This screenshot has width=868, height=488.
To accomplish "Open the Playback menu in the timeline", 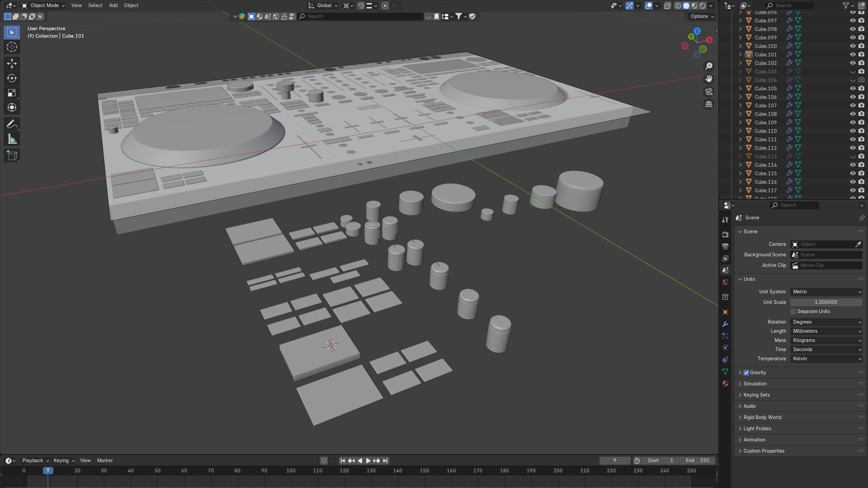I will (35, 460).
